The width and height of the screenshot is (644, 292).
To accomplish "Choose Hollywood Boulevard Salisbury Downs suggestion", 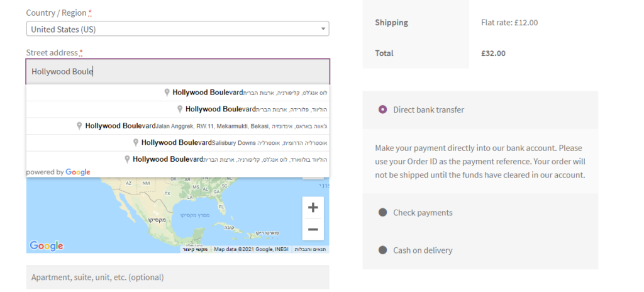I will tap(177, 143).
